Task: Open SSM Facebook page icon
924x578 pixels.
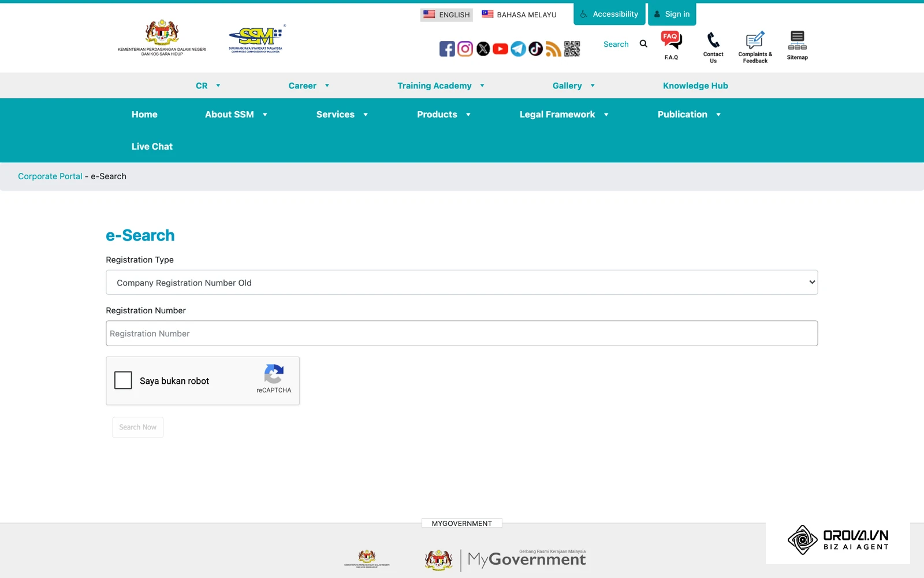Action: tap(447, 49)
